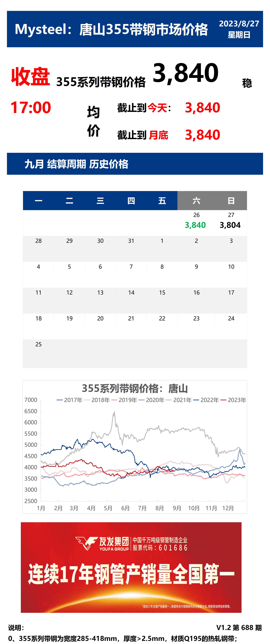
Task: Click calendar date 20
Action: coord(100,319)
